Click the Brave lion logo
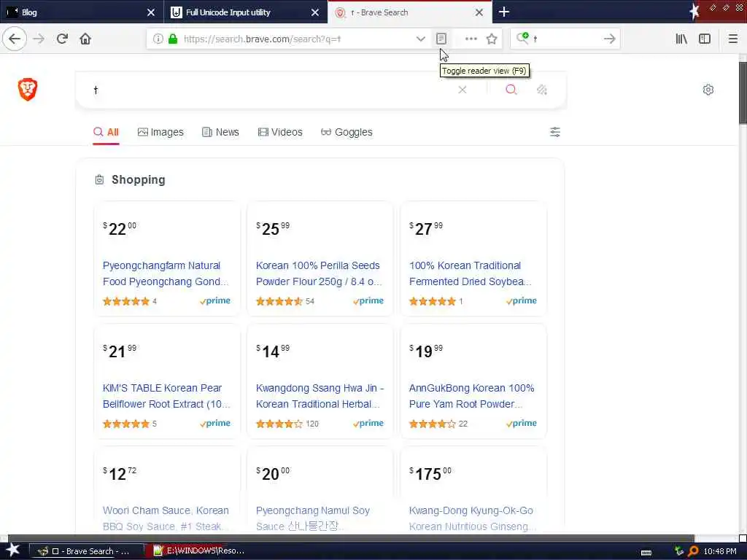The height and width of the screenshot is (560, 747). [x=28, y=90]
